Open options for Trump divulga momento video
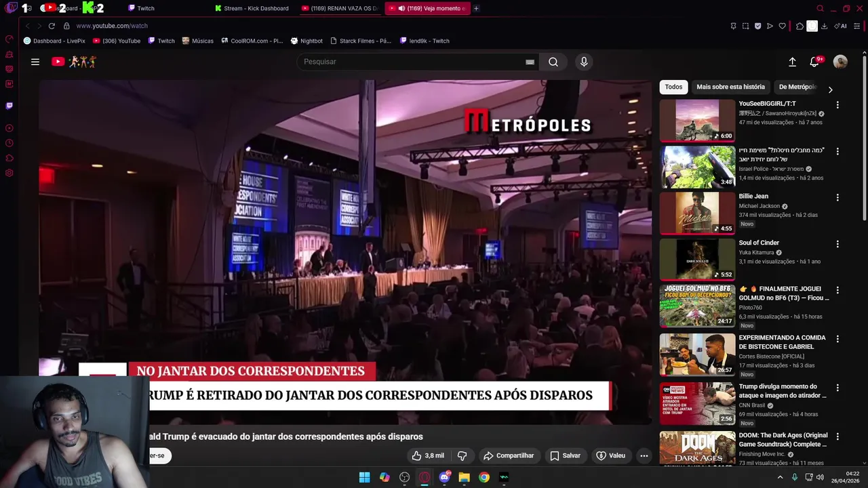The height and width of the screenshot is (488, 868). (837, 388)
